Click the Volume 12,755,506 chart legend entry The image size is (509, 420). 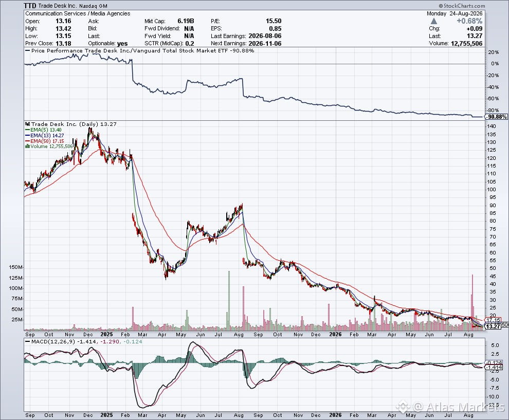tap(51, 147)
